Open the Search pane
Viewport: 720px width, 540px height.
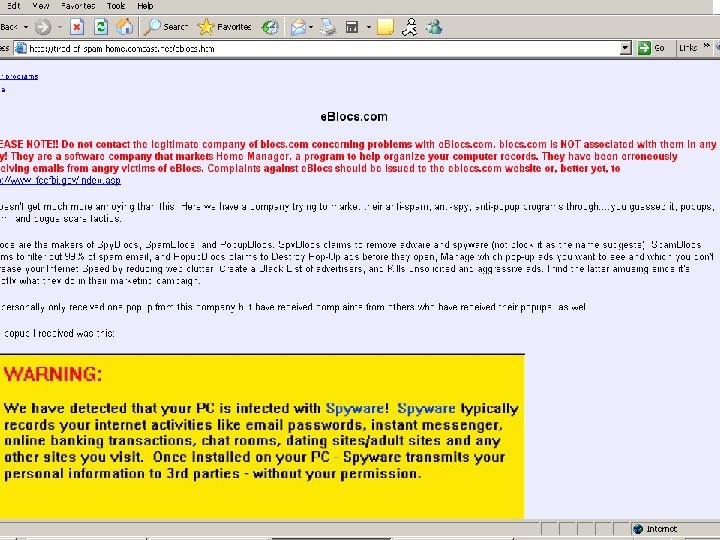coord(166,27)
